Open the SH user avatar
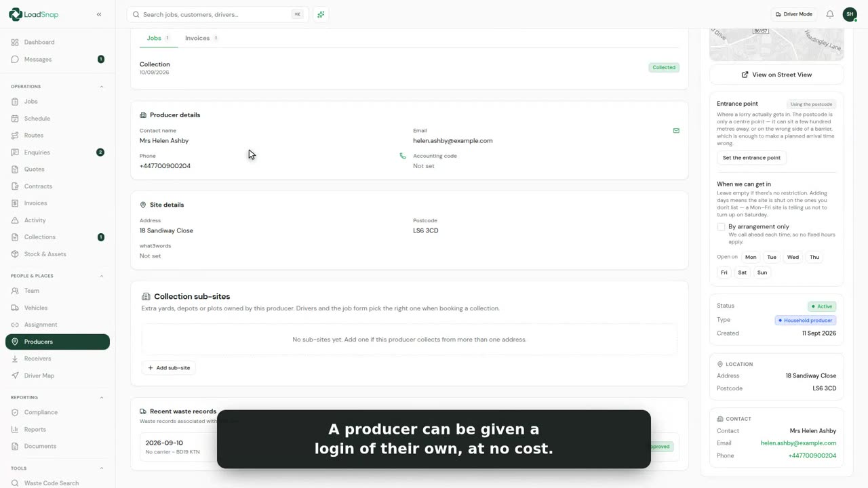Image resolution: width=868 pixels, height=488 pixels. (850, 14)
